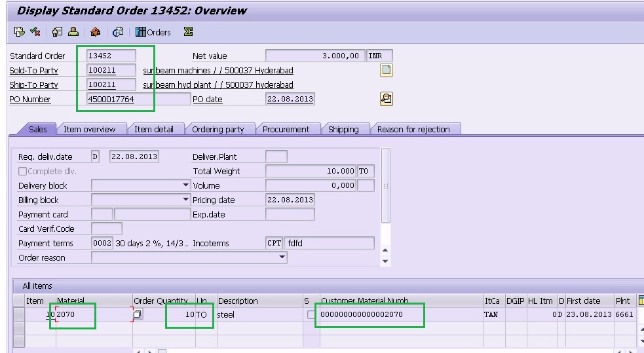Click the Orders toolbar button
This screenshot has width=644, height=353.
(153, 31)
